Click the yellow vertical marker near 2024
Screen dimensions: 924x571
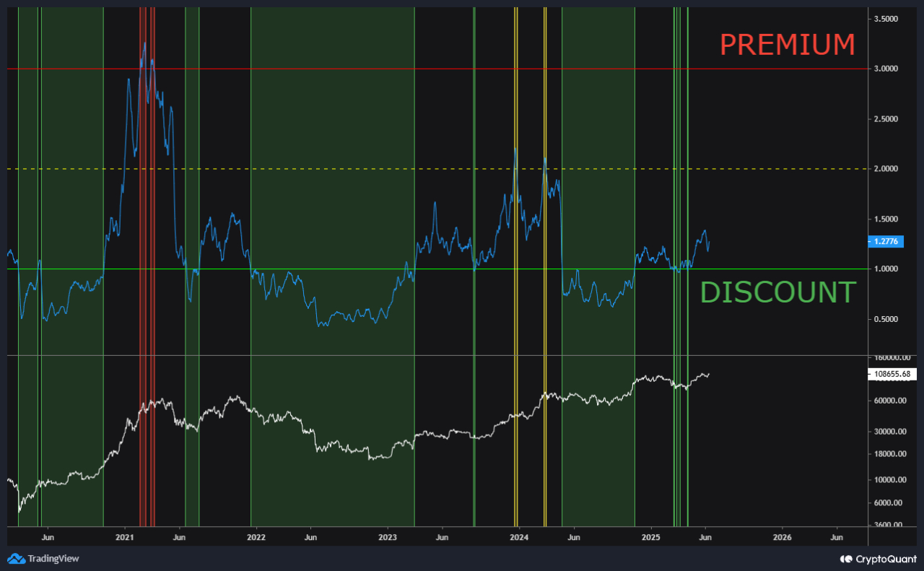click(x=515, y=217)
